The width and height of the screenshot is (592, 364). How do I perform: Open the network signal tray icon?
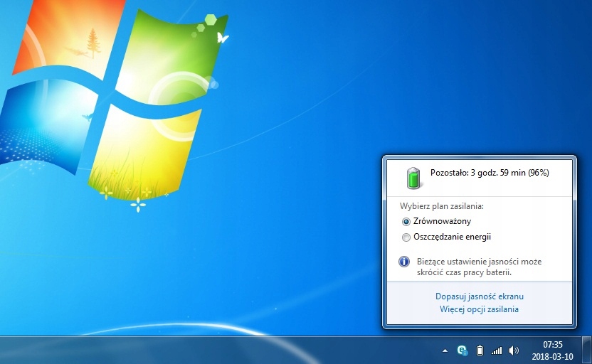tap(497, 350)
